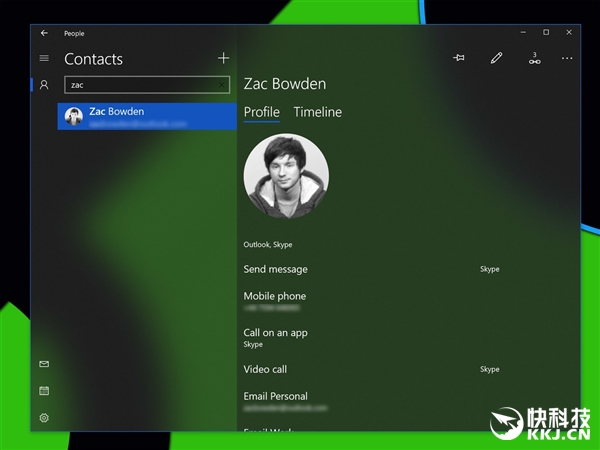Click the Email Personal entry
This screenshot has height=450, width=600.
285,401
